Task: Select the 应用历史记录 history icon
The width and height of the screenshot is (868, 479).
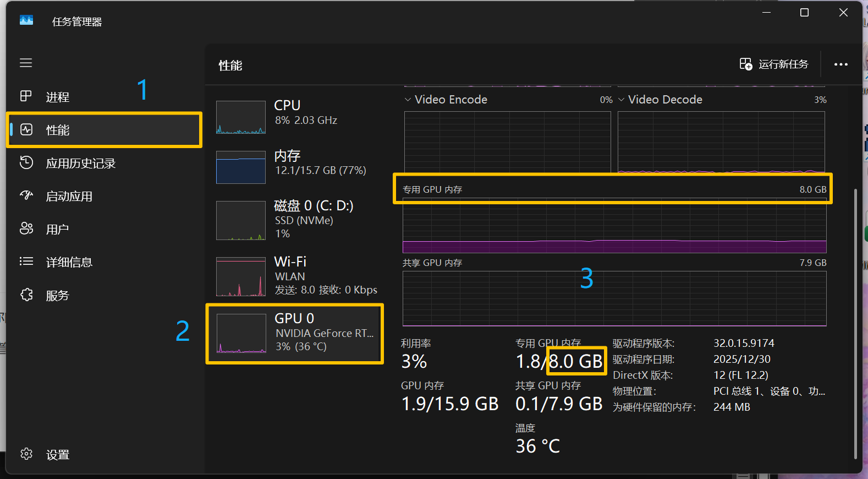Action: click(x=26, y=163)
